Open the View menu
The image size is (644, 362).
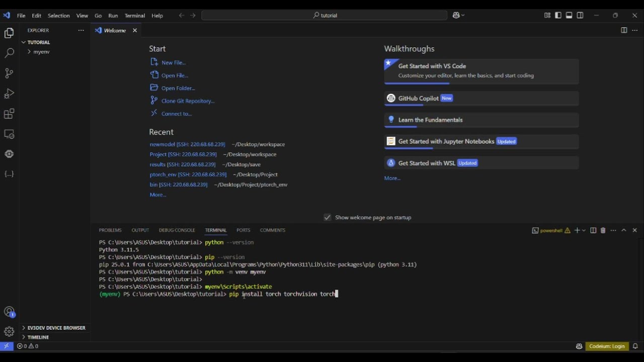tap(82, 16)
